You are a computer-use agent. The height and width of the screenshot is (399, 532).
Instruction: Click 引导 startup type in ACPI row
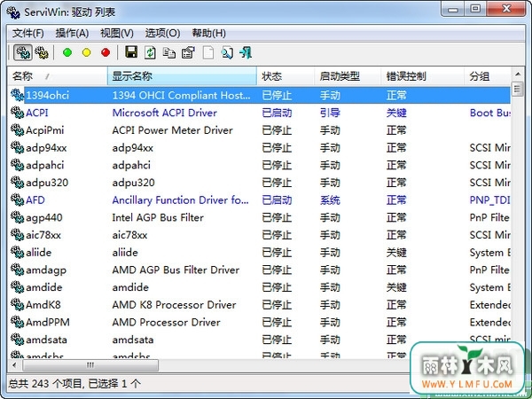330,113
